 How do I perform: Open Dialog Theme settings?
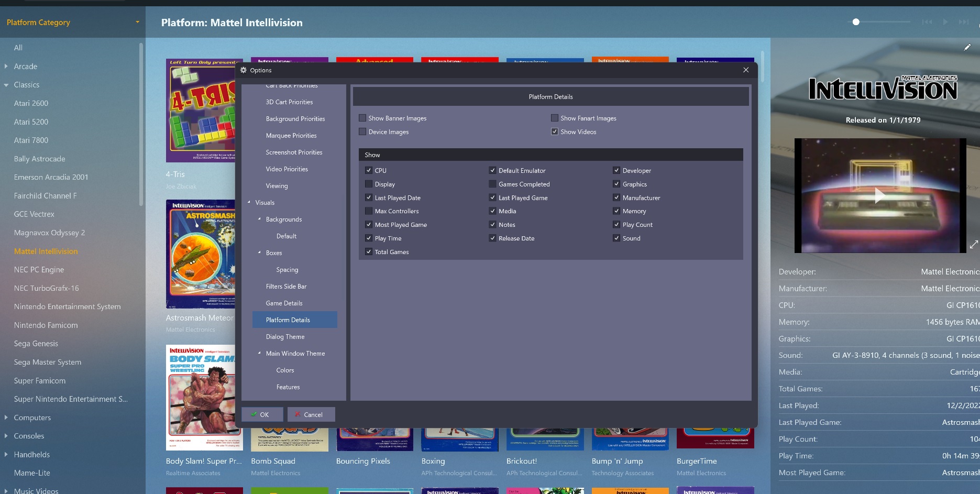[285, 337]
